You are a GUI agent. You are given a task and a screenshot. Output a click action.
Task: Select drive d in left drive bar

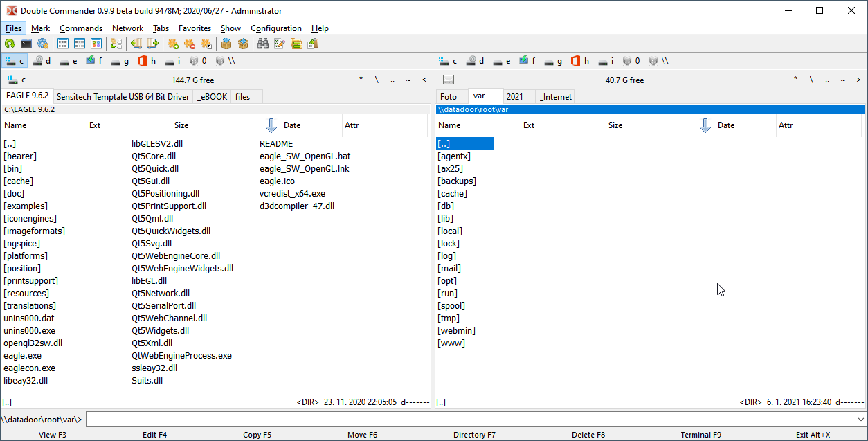click(42, 61)
